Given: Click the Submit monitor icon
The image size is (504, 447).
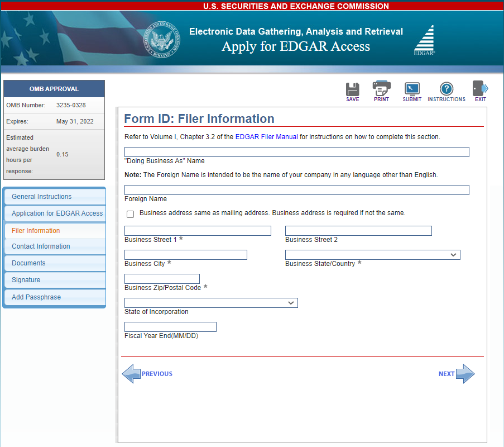Looking at the screenshot, I should click(412, 89).
